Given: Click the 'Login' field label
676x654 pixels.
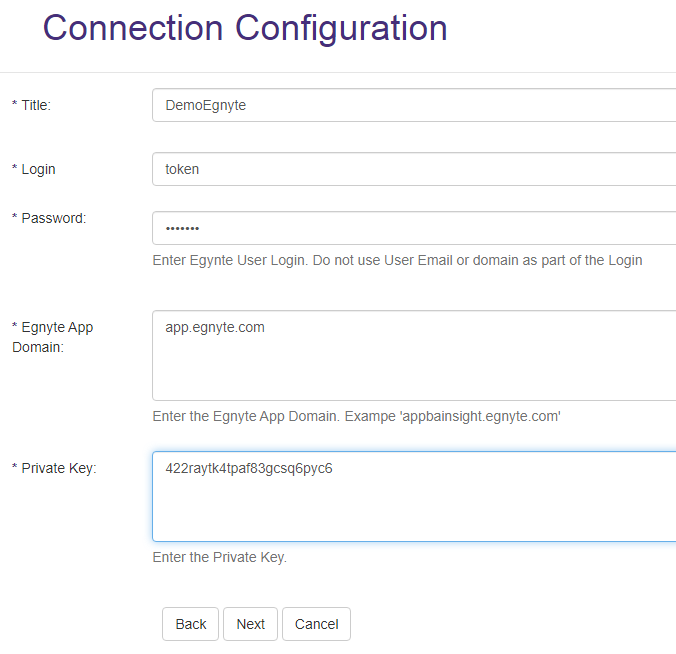Looking at the screenshot, I should [x=38, y=169].
